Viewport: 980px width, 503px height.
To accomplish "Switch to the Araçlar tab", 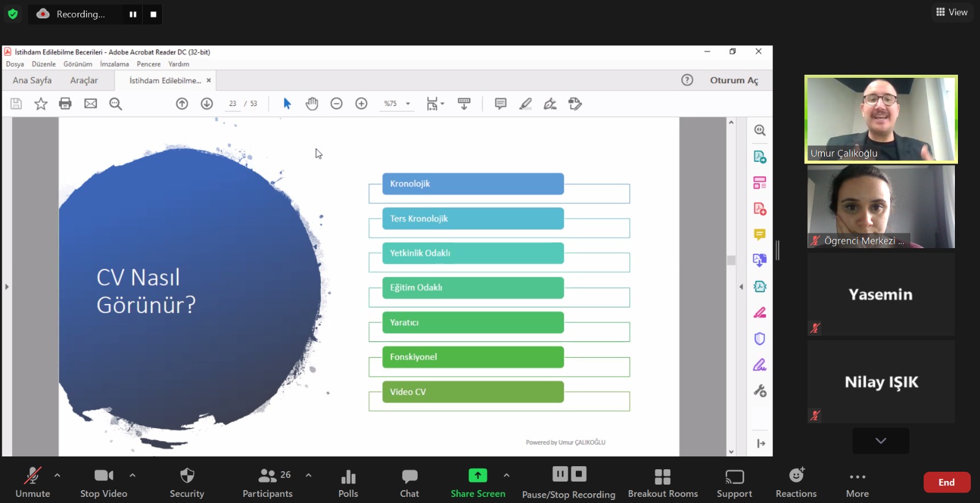I will [x=84, y=80].
